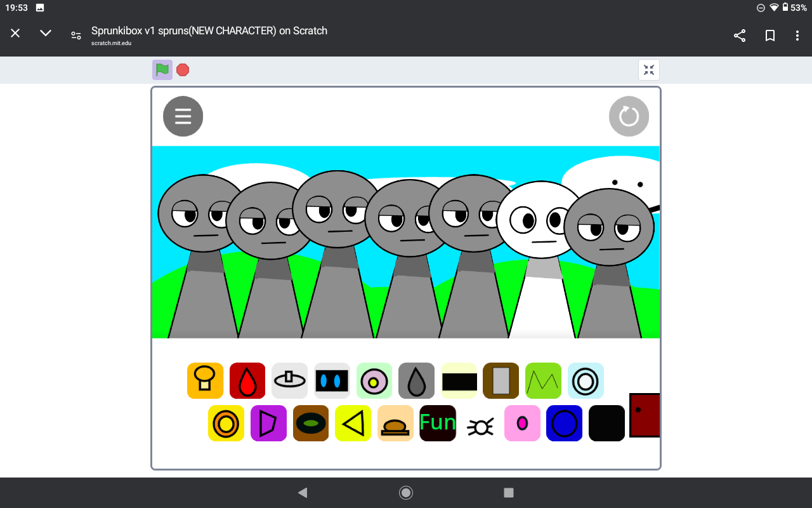Select the yellow triangle icon

click(x=353, y=423)
